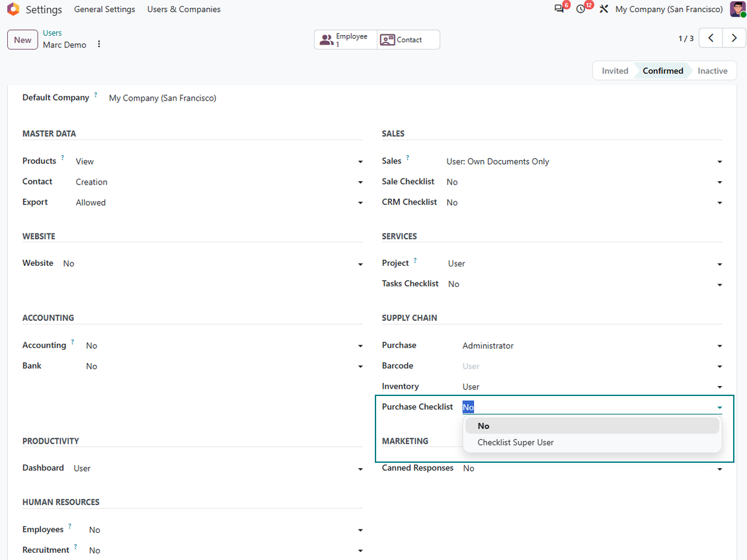The height and width of the screenshot is (560, 747).
Task: Select Checklist Super User option
Action: (x=592, y=442)
